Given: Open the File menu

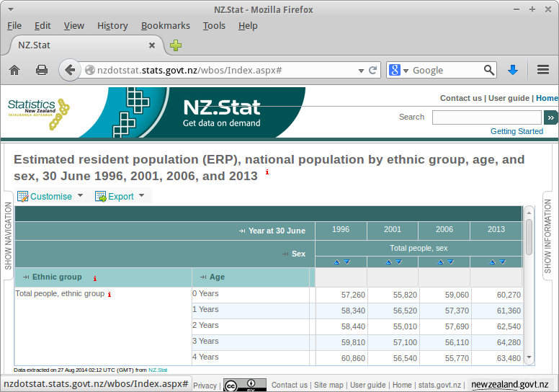Looking at the screenshot, I should [14, 26].
